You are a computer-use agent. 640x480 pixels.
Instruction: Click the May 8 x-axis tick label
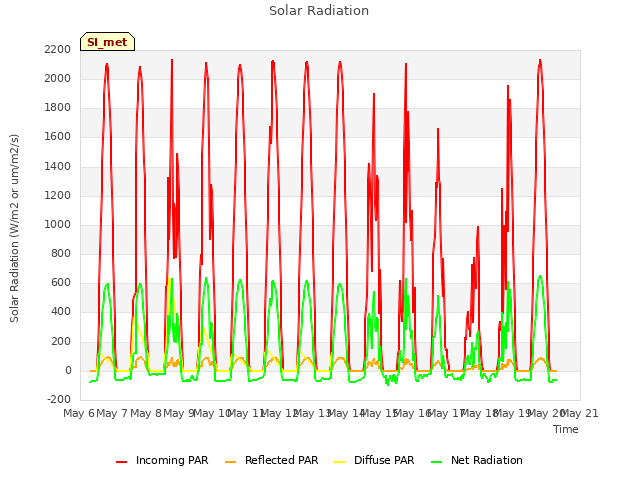click(145, 413)
